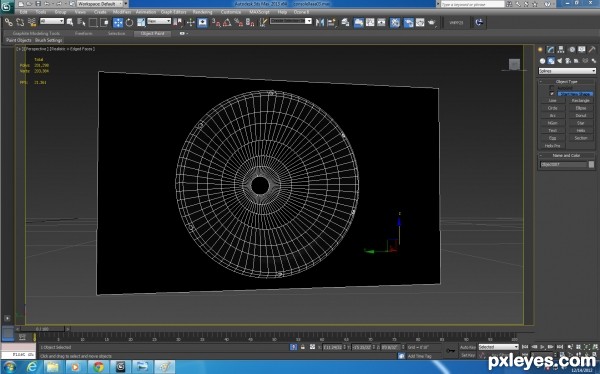
Task: Switch to the Freeform ribbon tab
Action: coord(83,34)
